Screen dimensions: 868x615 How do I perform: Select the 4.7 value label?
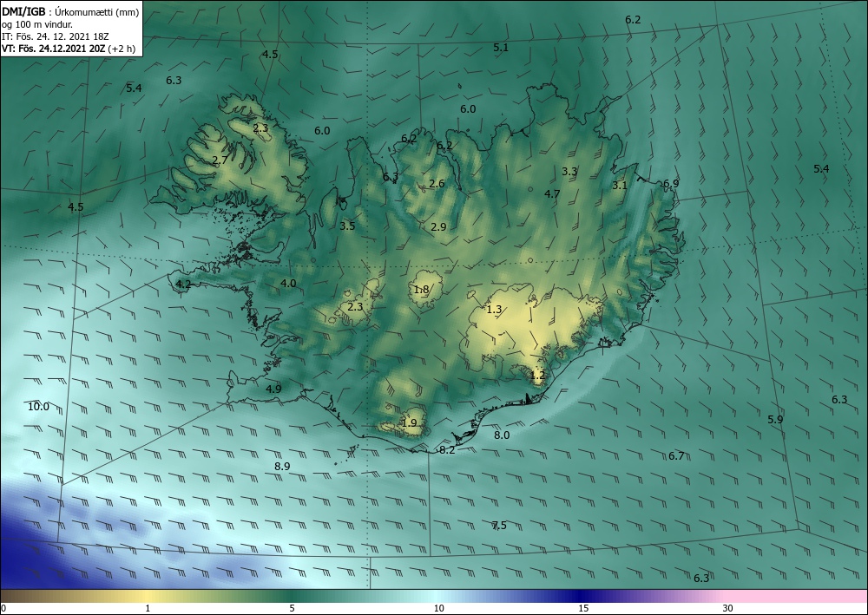pos(552,193)
